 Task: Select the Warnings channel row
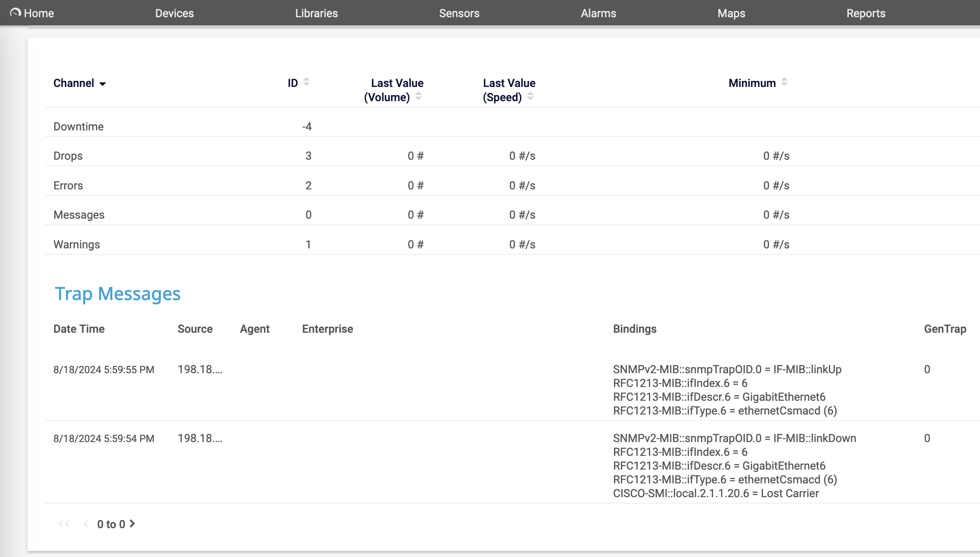click(x=77, y=244)
